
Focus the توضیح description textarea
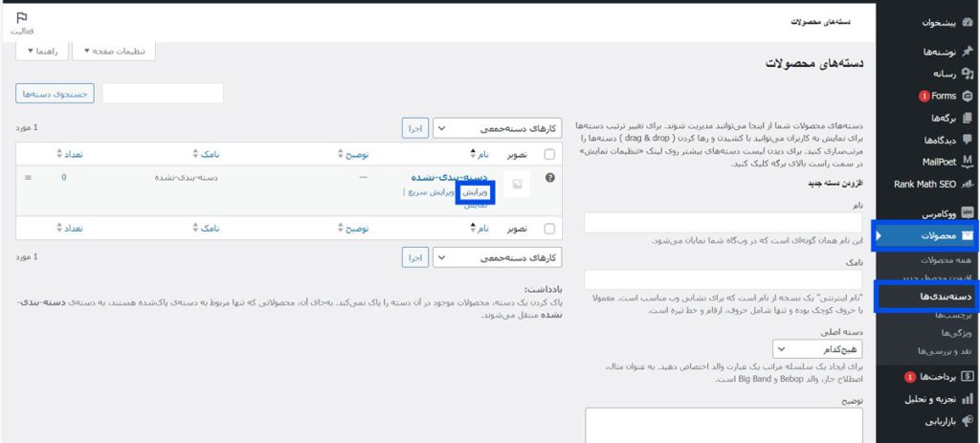click(724, 425)
